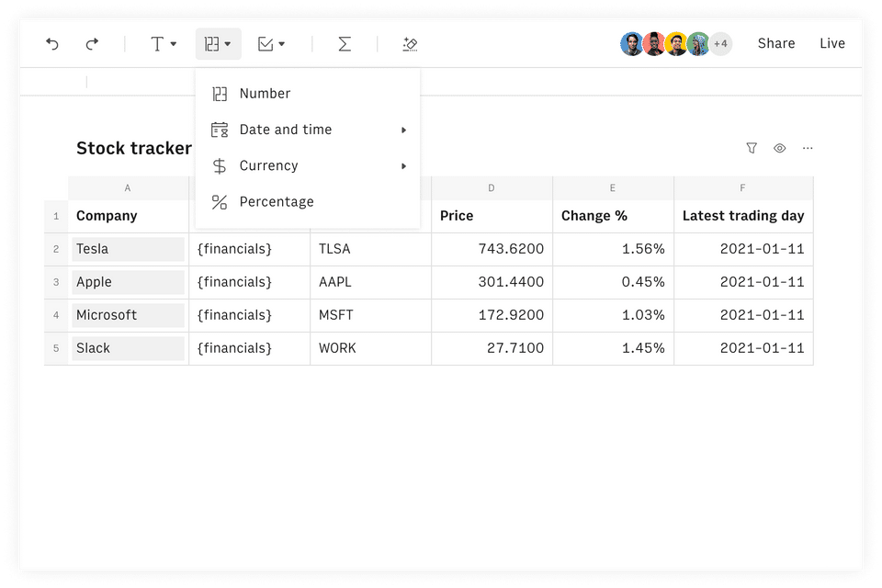Select column D header
Screen dimensions: 882x588
492,188
